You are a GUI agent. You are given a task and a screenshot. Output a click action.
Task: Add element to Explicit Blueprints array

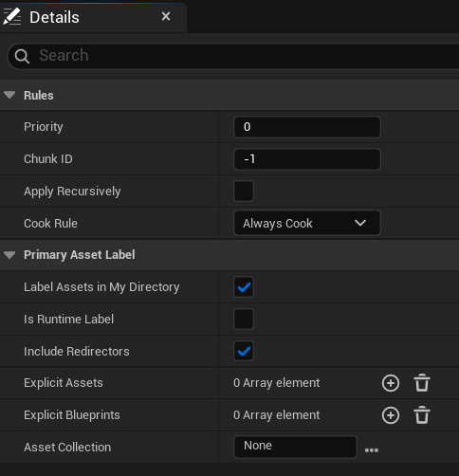click(x=391, y=415)
